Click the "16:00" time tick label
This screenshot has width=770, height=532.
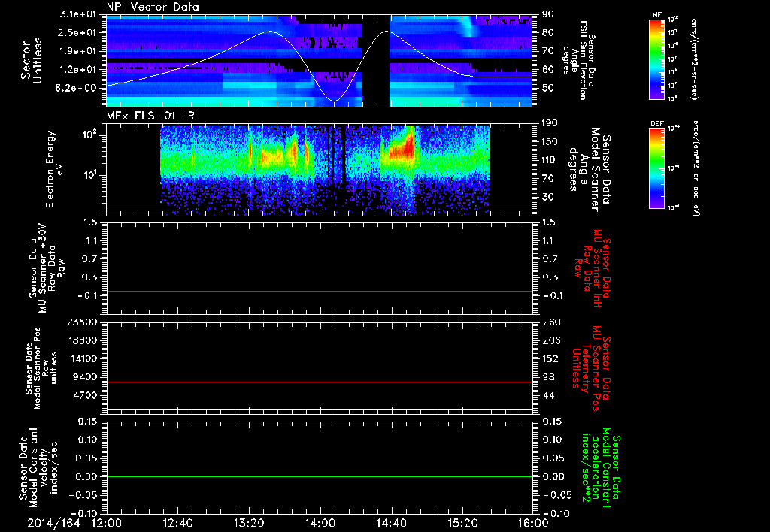pos(533,523)
